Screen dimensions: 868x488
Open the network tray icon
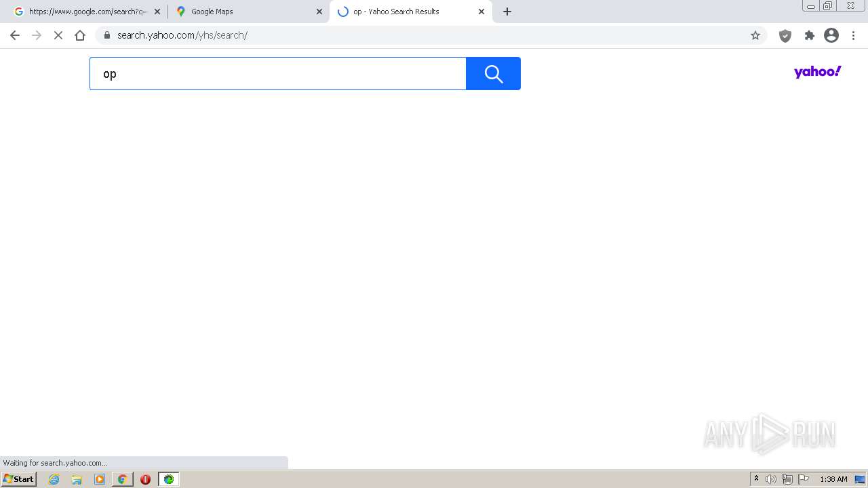click(x=787, y=479)
